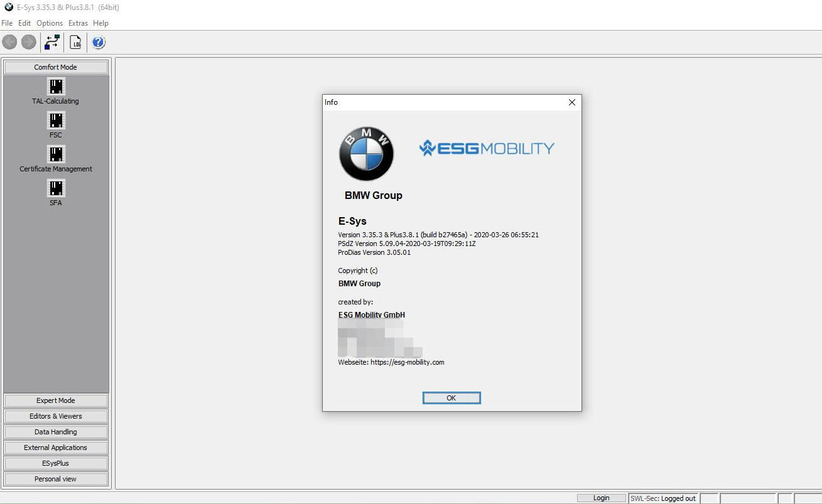The image size is (822, 504).
Task: Click the TAL-Calculating label
Action: [x=56, y=101]
